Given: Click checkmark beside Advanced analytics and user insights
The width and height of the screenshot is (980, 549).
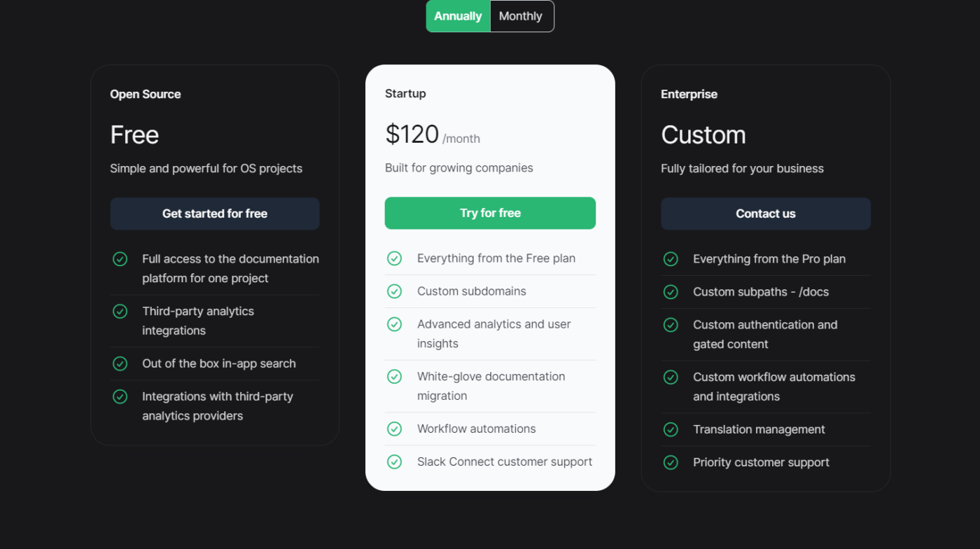Looking at the screenshot, I should pos(395,324).
